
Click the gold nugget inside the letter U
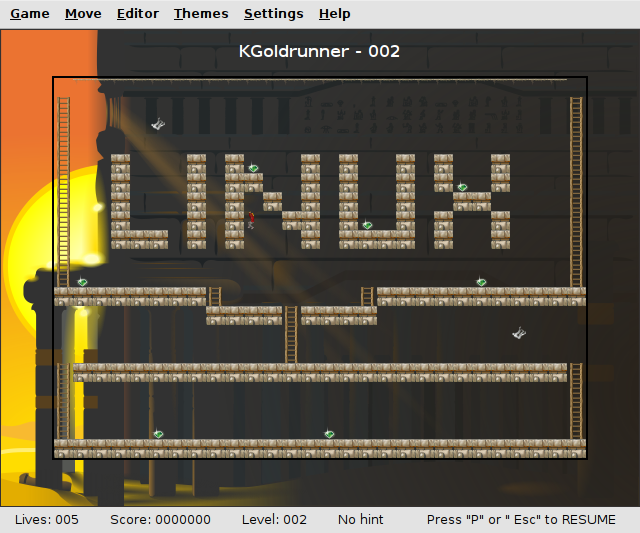coord(367,225)
